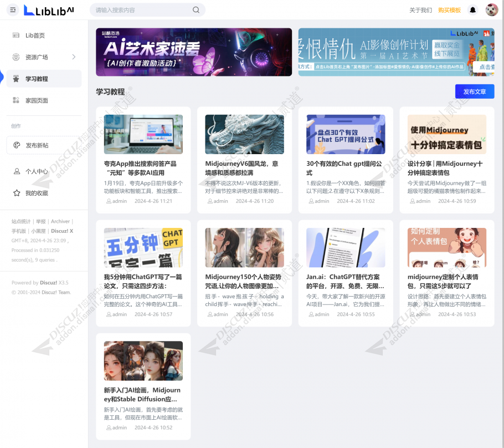
Task: Open 个人中心 sidebar item
Action: coord(44,171)
